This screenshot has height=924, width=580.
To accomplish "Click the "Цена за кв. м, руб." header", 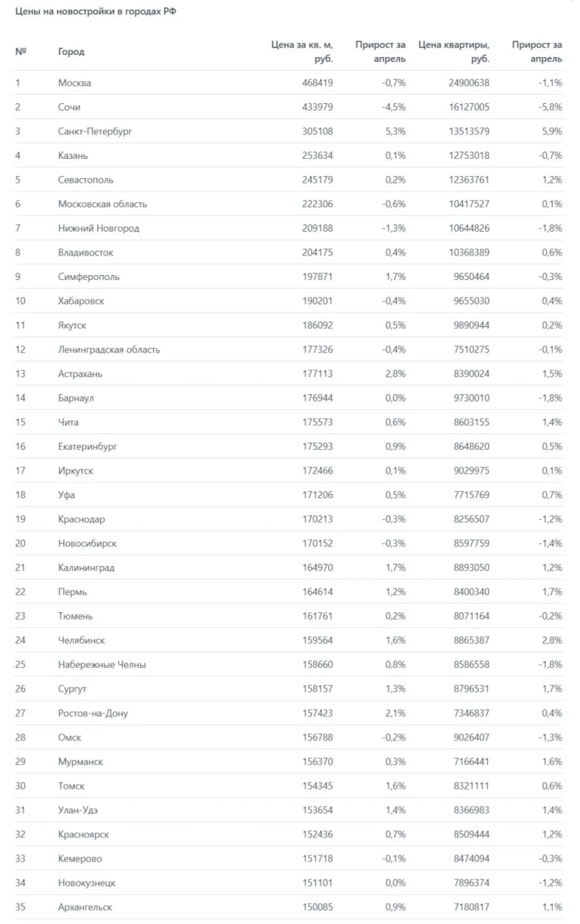I will [x=302, y=51].
